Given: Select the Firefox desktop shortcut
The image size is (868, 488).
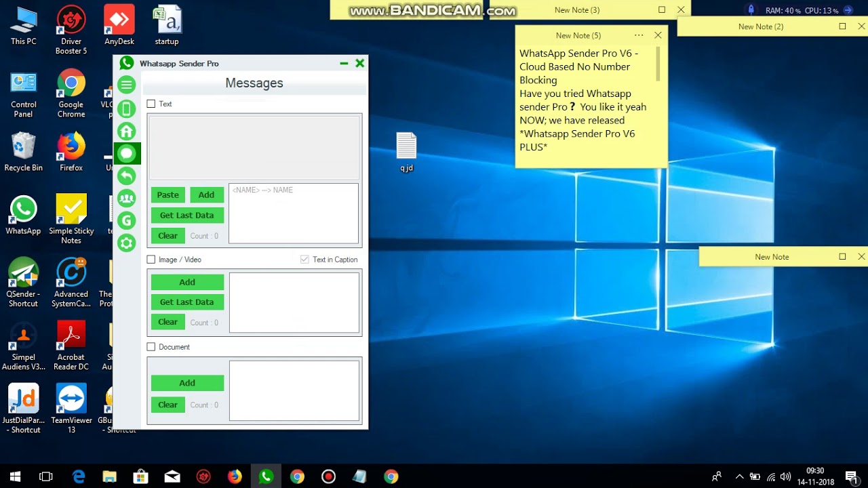Looking at the screenshot, I should pos(71,152).
